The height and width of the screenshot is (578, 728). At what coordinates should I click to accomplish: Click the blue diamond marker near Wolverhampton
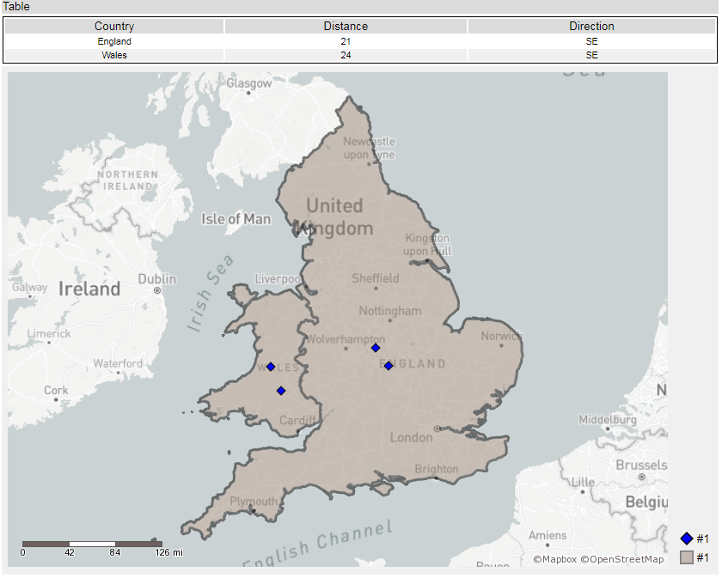pyautogui.click(x=376, y=348)
